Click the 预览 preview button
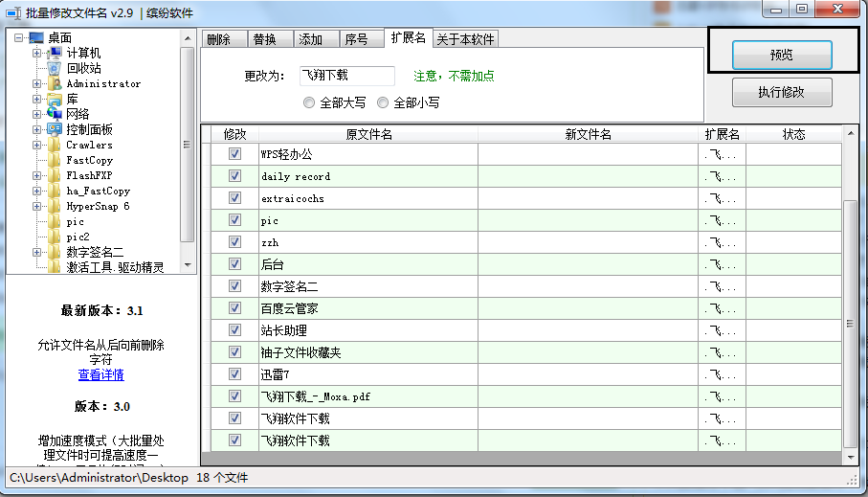 click(782, 55)
